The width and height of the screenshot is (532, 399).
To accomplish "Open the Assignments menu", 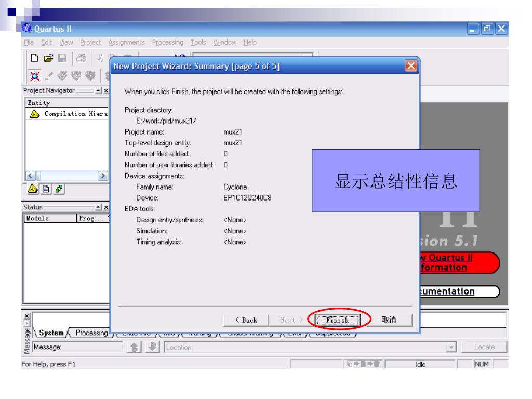I will [x=127, y=43].
